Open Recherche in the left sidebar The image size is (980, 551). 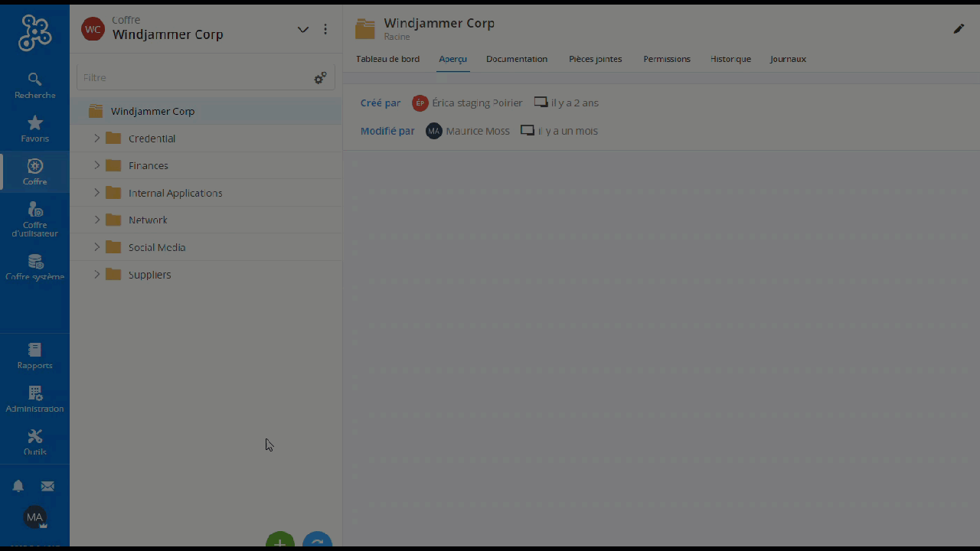[34, 86]
